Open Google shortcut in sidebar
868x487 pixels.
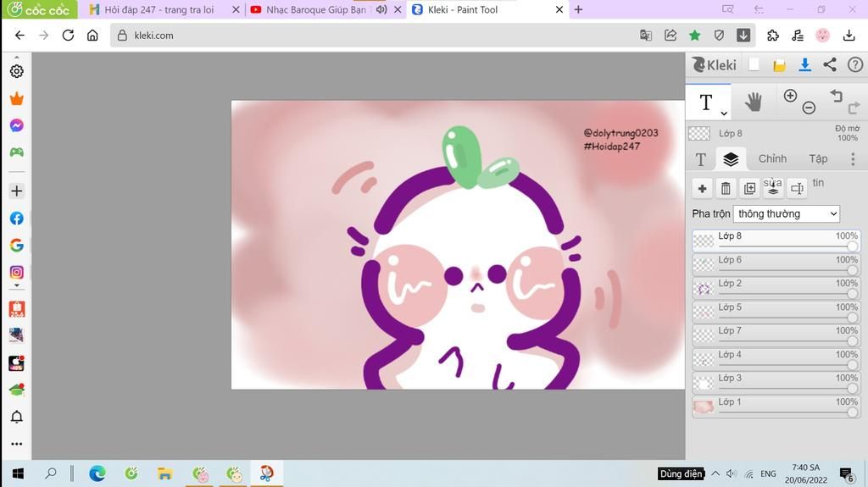[17, 245]
